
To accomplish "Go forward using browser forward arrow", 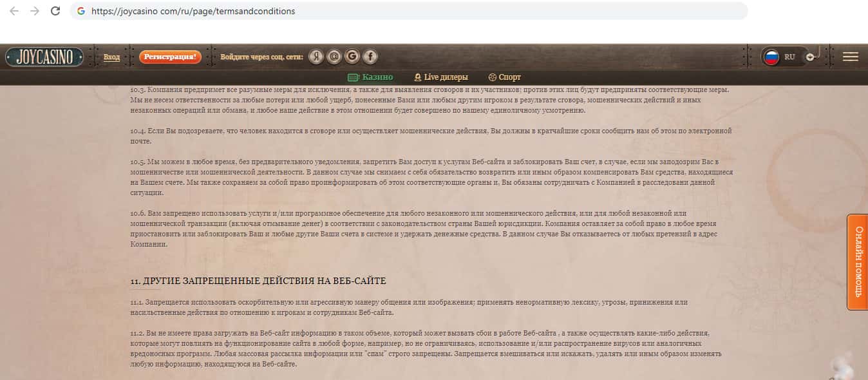I will pos(35,11).
